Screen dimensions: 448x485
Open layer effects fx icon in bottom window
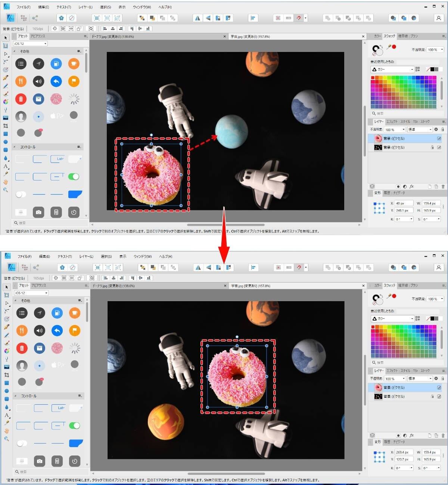[412, 435]
